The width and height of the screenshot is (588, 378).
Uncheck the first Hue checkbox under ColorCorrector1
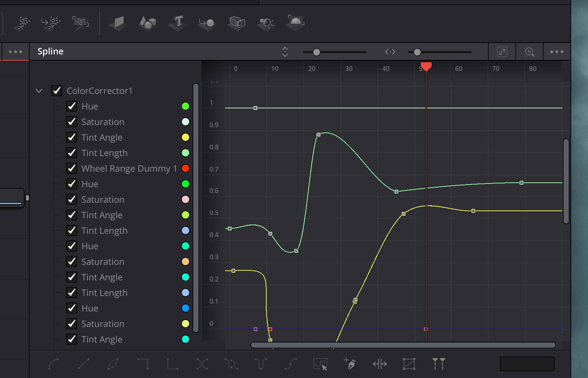tap(71, 106)
